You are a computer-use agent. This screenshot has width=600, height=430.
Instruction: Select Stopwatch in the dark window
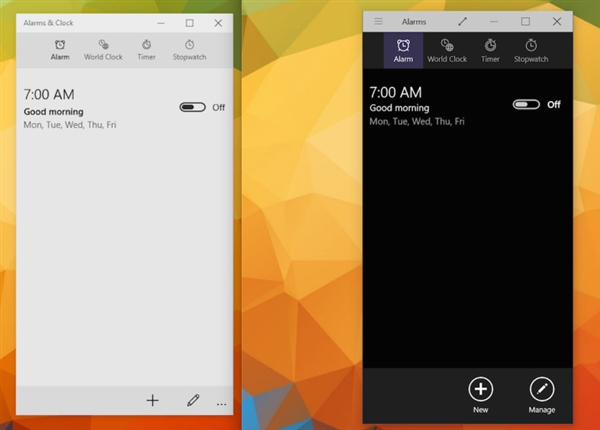531,50
